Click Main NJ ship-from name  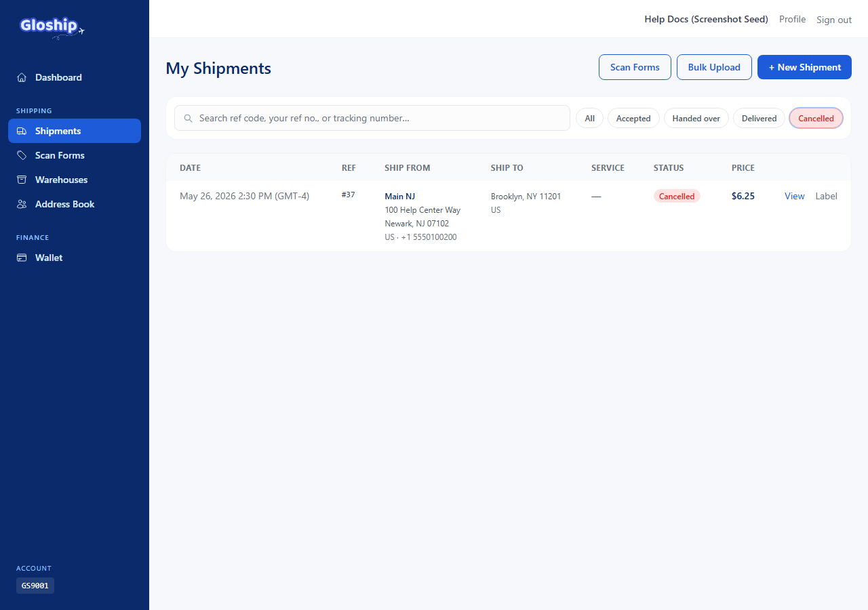(399, 197)
